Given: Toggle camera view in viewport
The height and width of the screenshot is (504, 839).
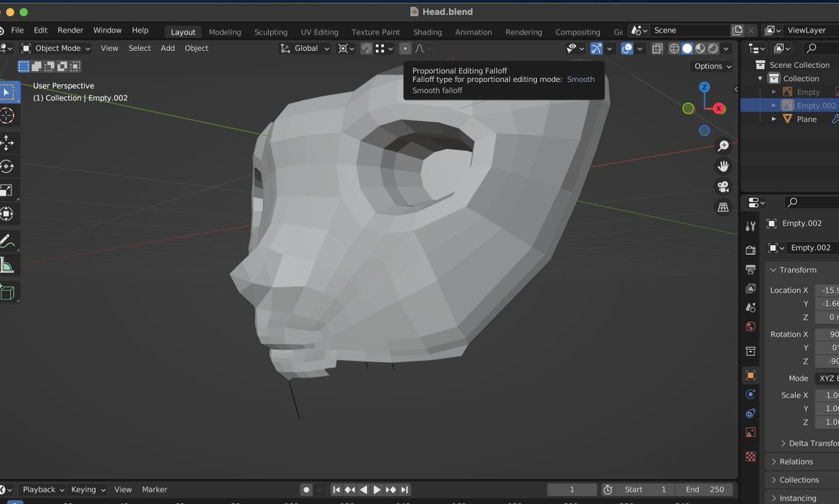Looking at the screenshot, I should click(723, 187).
